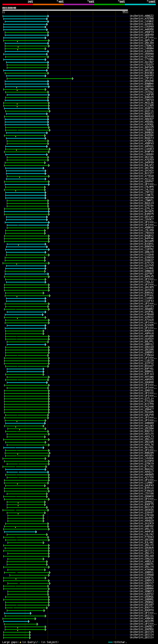Image resolution: width=158 pixels, height=644 pixels.
Task: Click the long green alignment bar for C5FIF1
Action: pos(40,78)
